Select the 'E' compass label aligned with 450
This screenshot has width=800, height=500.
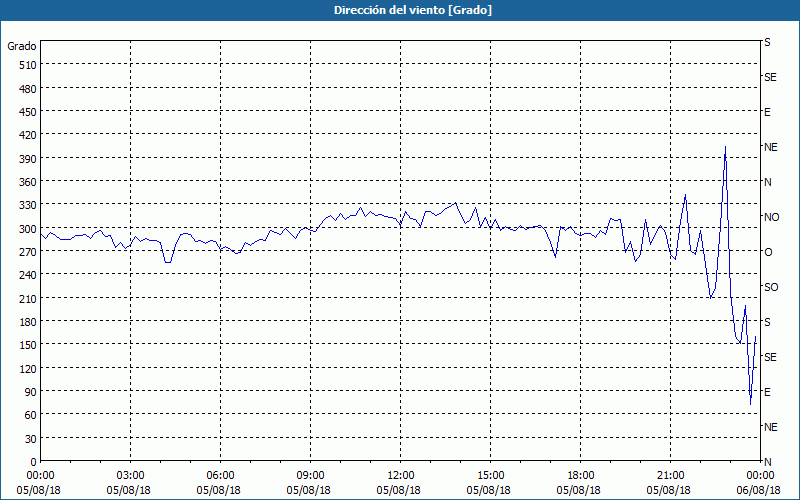[767, 112]
